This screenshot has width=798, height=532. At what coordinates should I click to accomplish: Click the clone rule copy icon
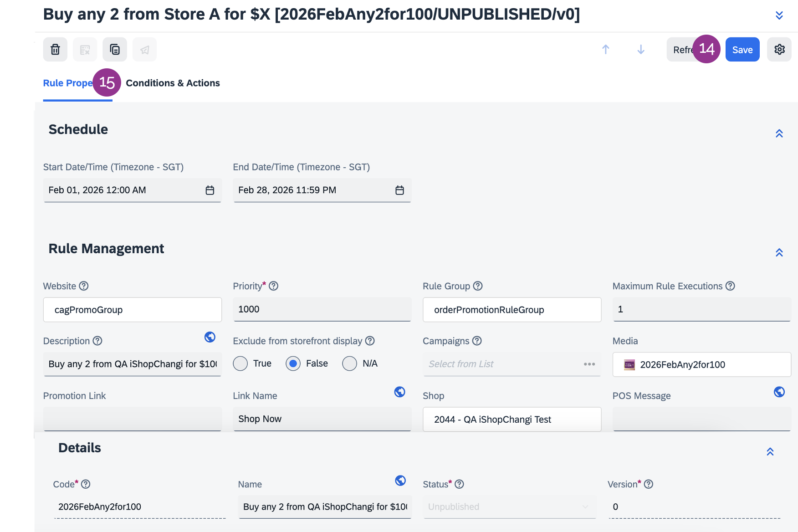coord(115,50)
